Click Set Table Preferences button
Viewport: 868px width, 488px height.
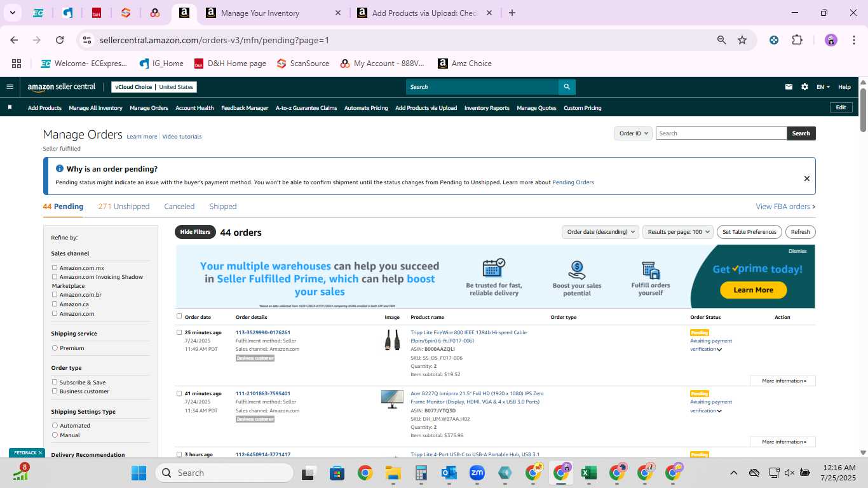(x=749, y=232)
